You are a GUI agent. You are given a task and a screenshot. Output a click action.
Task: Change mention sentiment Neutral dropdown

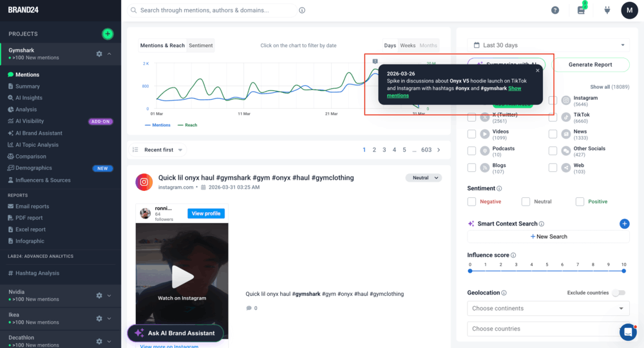[424, 178]
